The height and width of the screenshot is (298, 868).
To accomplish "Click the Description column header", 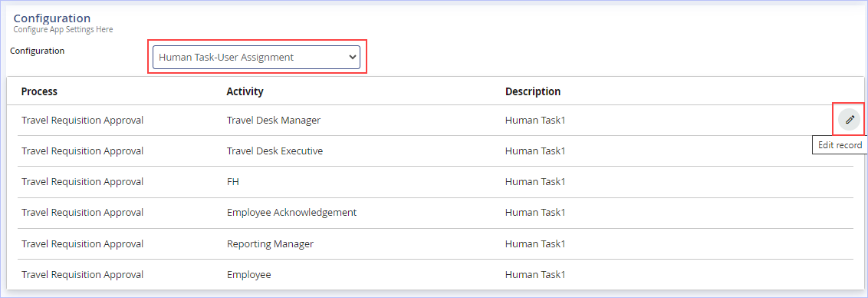I will [x=533, y=91].
